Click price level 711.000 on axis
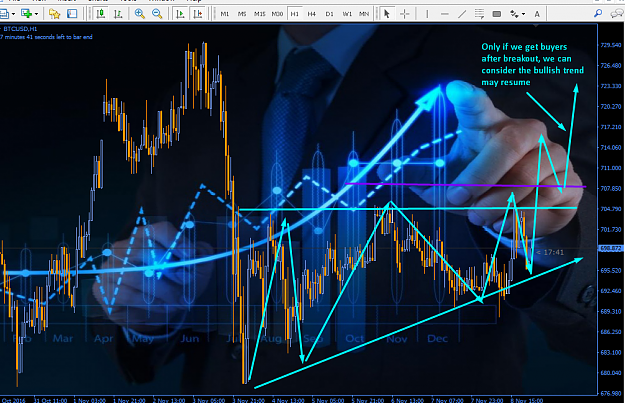The width and height of the screenshot is (625, 403). pos(611,168)
